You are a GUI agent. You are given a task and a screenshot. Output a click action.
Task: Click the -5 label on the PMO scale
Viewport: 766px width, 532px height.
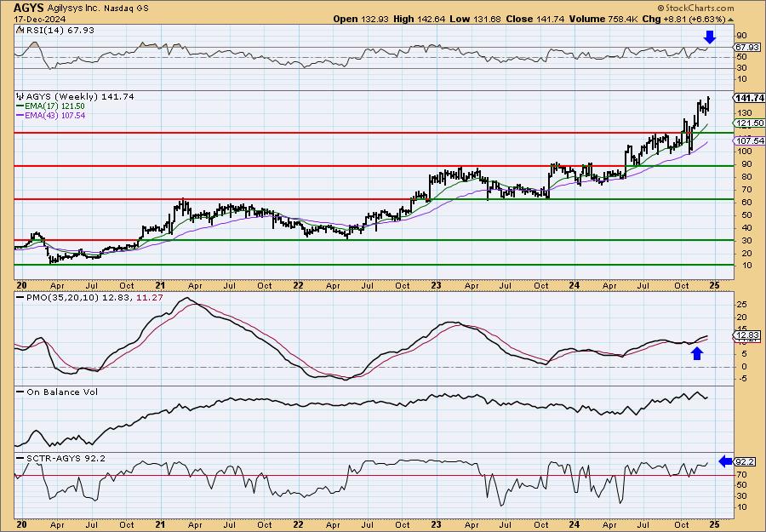[x=741, y=378]
